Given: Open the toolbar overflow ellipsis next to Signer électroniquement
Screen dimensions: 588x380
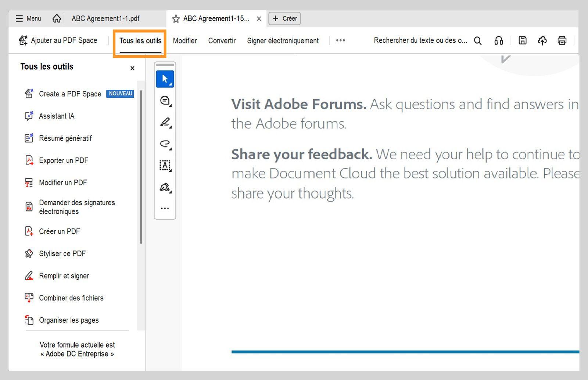Looking at the screenshot, I should [341, 40].
